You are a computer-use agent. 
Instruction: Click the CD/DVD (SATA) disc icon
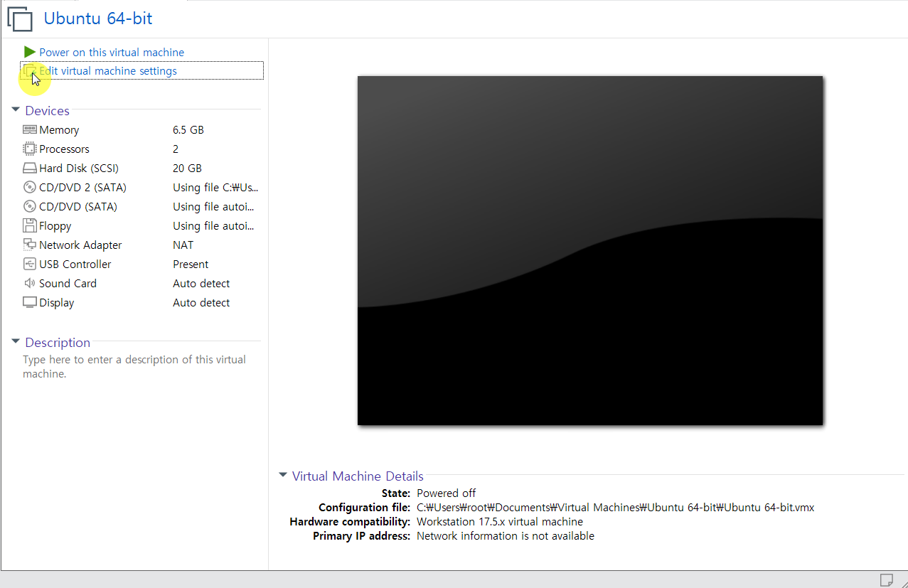(29, 207)
